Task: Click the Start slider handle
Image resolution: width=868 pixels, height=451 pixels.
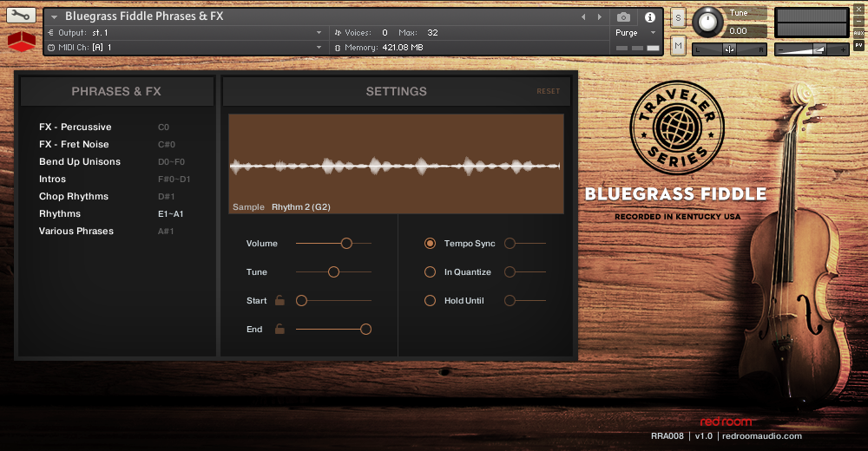Action: (x=302, y=300)
